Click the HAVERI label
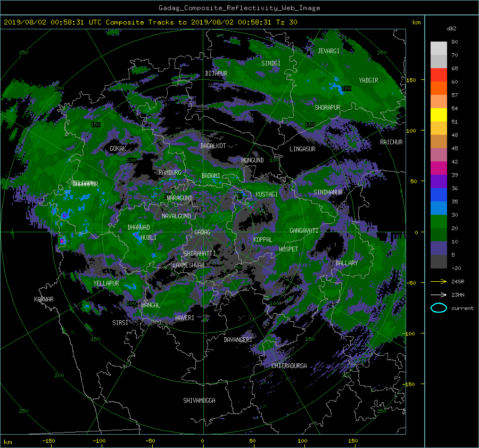479x448 pixels. pyautogui.click(x=185, y=318)
